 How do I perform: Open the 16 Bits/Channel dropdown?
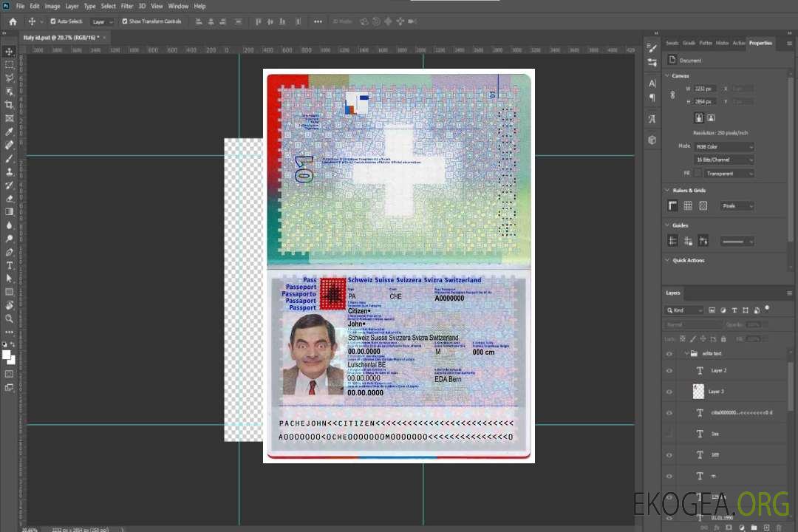(723, 160)
